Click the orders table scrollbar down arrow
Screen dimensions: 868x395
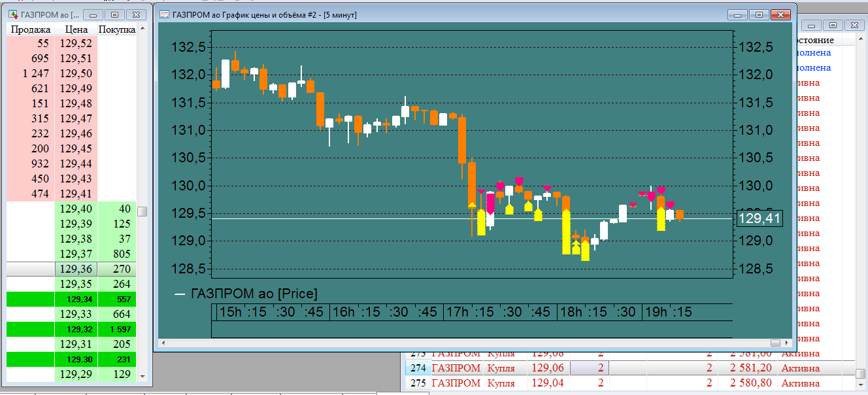tap(860, 385)
